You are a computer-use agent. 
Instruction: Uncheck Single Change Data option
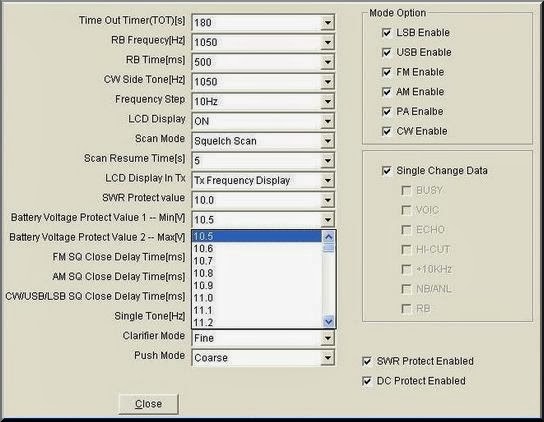(386, 171)
